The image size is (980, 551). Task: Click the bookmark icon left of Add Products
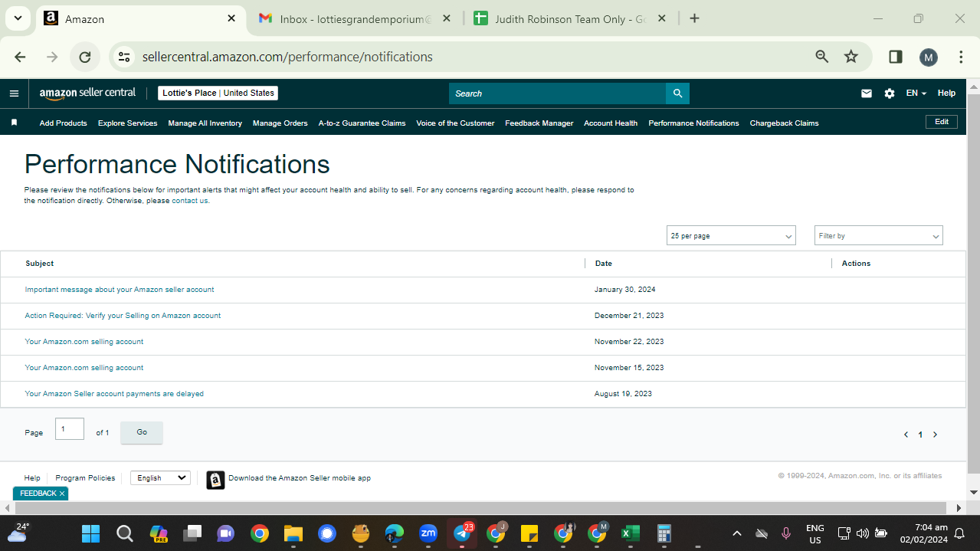(x=14, y=123)
